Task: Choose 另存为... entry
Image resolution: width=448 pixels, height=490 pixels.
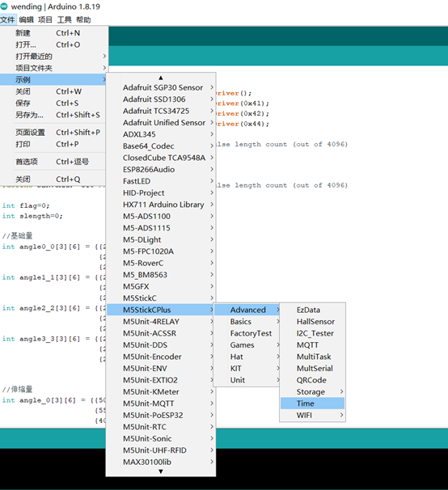Action: pyautogui.click(x=54, y=115)
